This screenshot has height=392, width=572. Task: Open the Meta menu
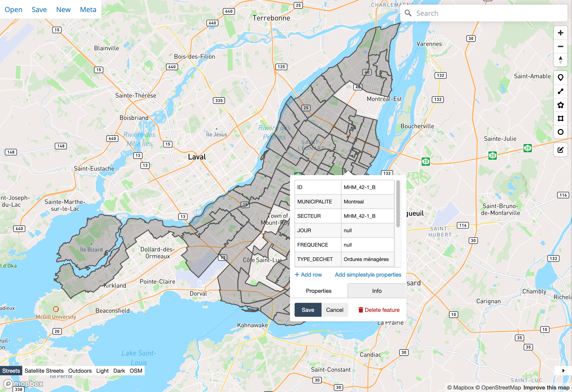point(88,10)
